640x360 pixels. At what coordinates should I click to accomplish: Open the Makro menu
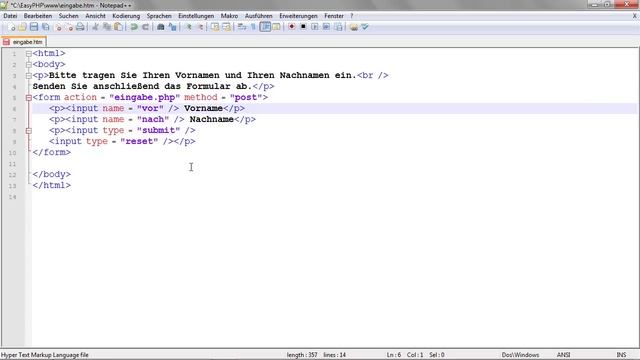coord(229,16)
